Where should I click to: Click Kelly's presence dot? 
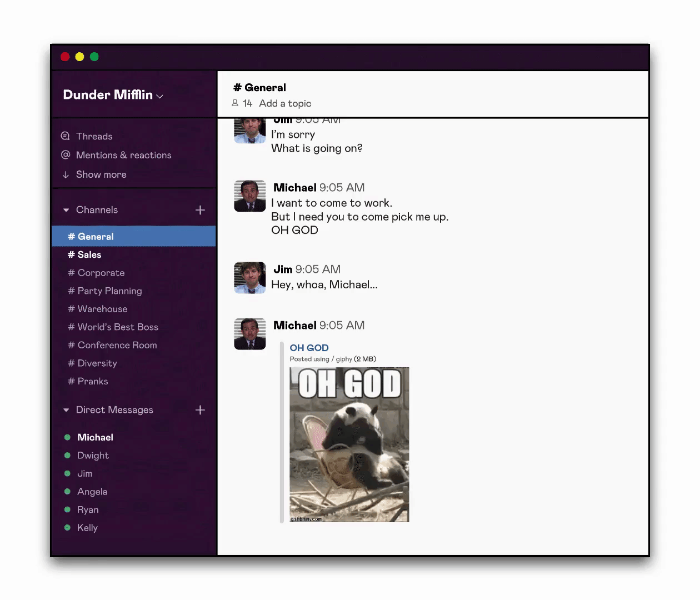67,528
